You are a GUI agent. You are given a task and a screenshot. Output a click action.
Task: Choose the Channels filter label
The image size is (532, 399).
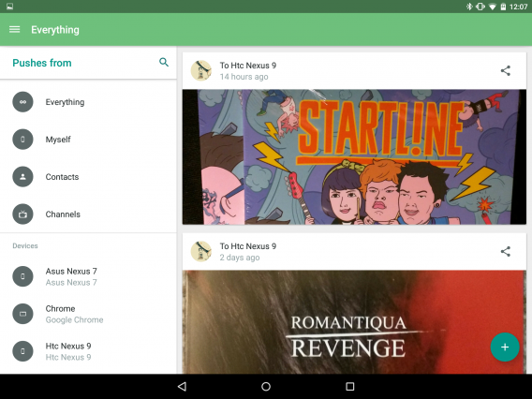[x=63, y=214]
